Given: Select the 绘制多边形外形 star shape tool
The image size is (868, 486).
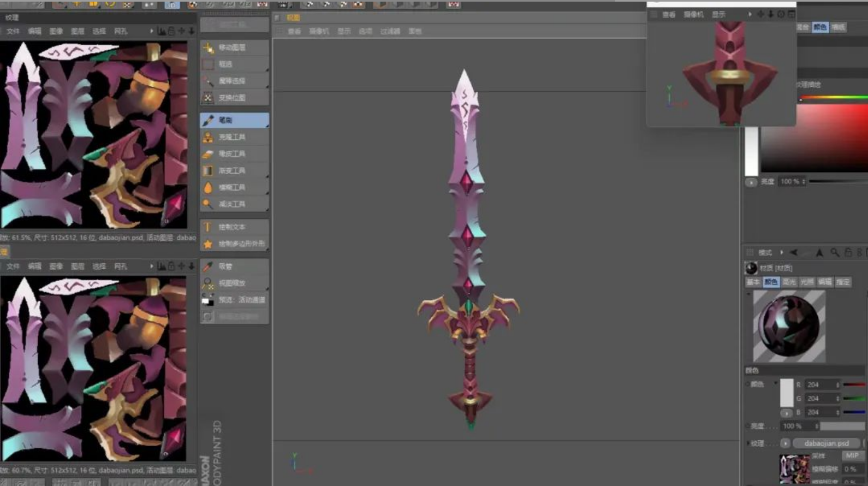Looking at the screenshot, I should pyautogui.click(x=234, y=244).
